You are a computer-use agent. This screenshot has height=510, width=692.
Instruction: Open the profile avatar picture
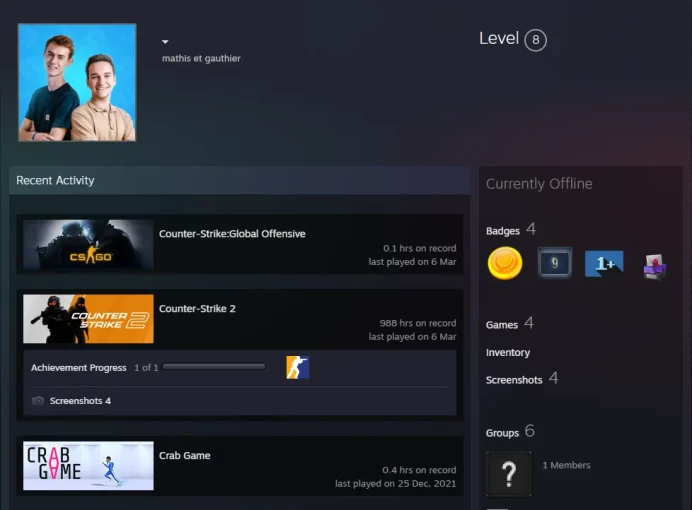(x=77, y=82)
